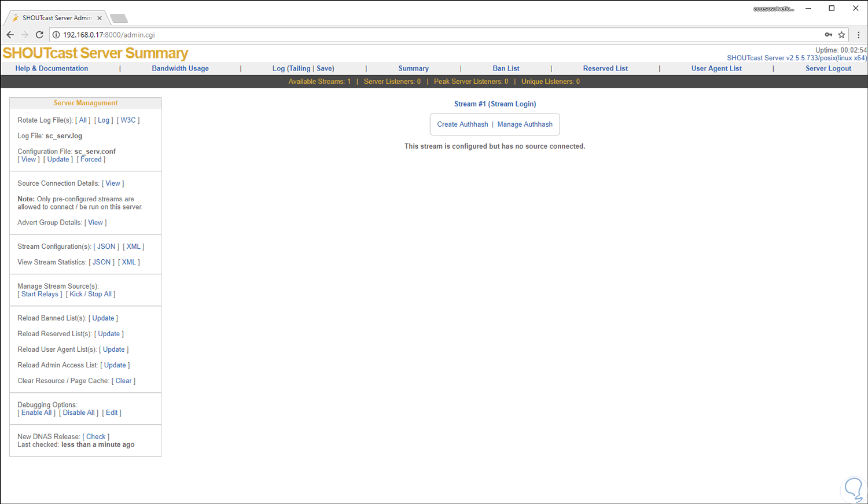Open Stream Configuration as JSON
The image size is (868, 504).
point(106,247)
